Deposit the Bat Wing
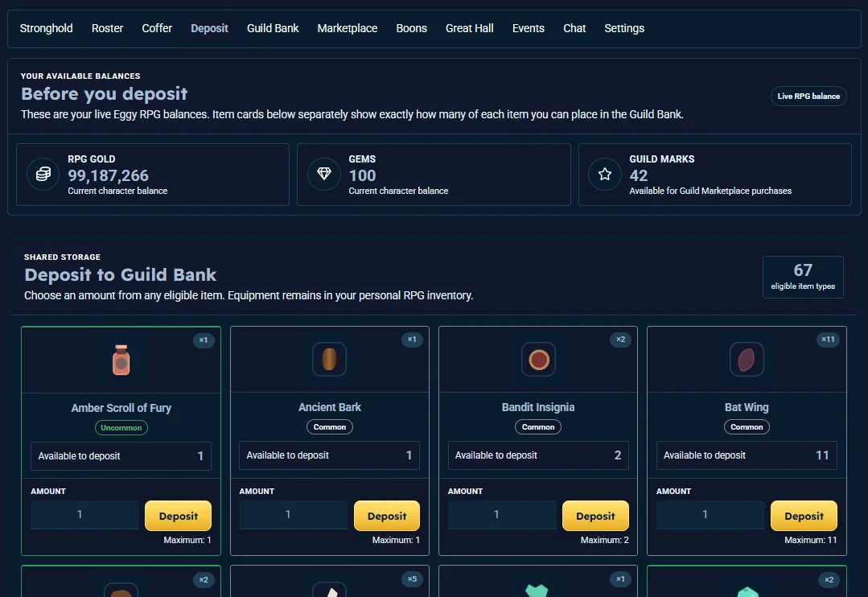 pyautogui.click(x=804, y=516)
